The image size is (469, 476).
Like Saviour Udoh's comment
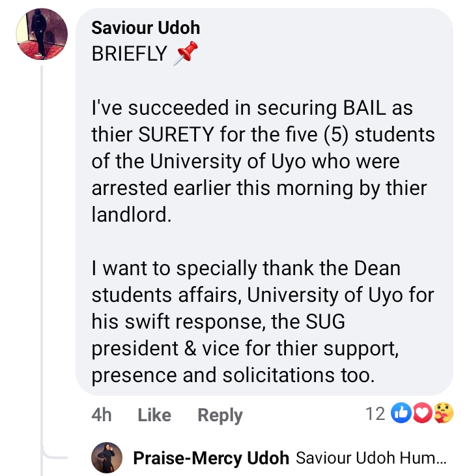point(154,415)
